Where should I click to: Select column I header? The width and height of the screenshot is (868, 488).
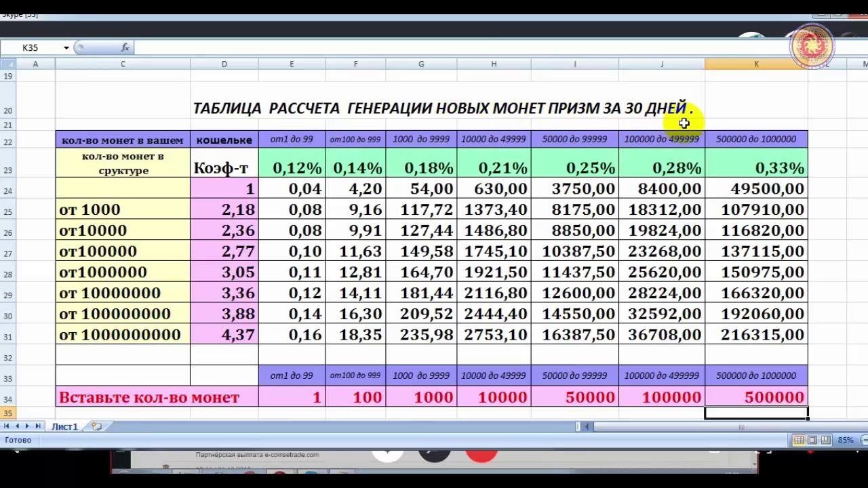pyautogui.click(x=575, y=64)
